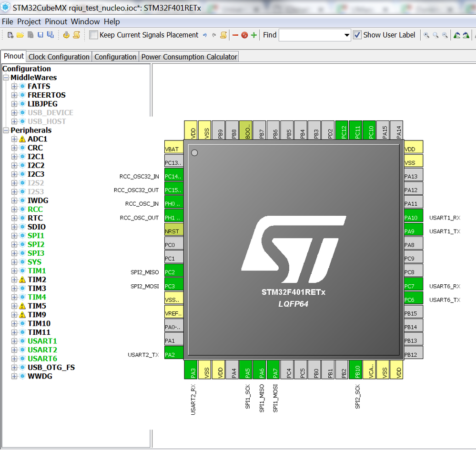Select the SDIO peripheral label

coord(36,227)
